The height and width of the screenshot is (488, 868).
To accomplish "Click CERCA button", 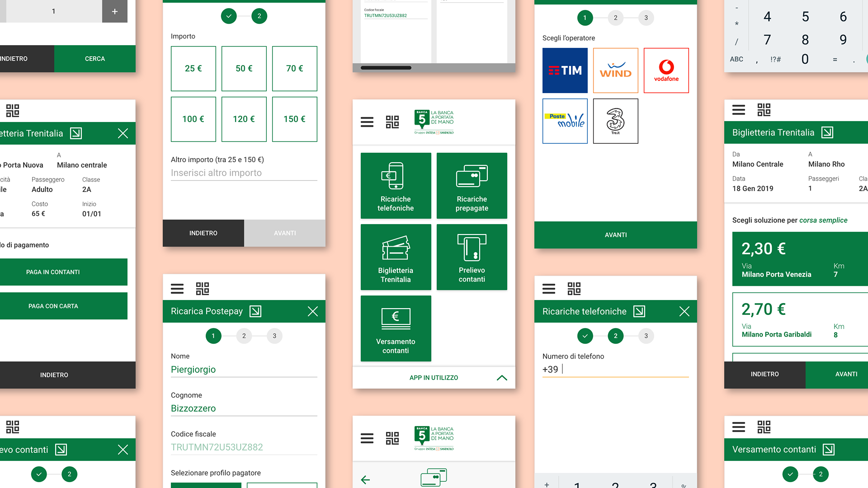I will [x=95, y=59].
